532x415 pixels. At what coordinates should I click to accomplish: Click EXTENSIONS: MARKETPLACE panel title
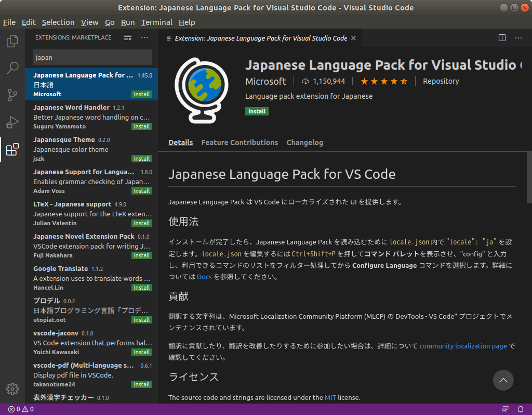[x=73, y=37]
